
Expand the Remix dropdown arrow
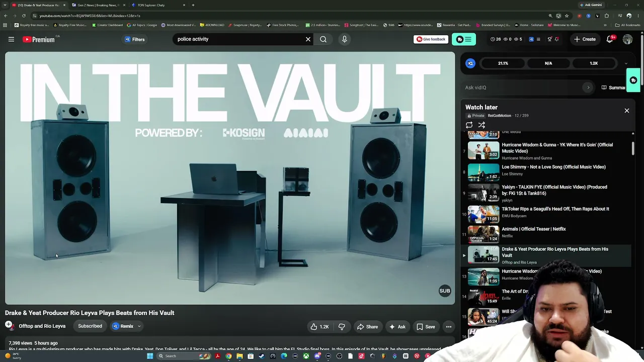point(139,326)
